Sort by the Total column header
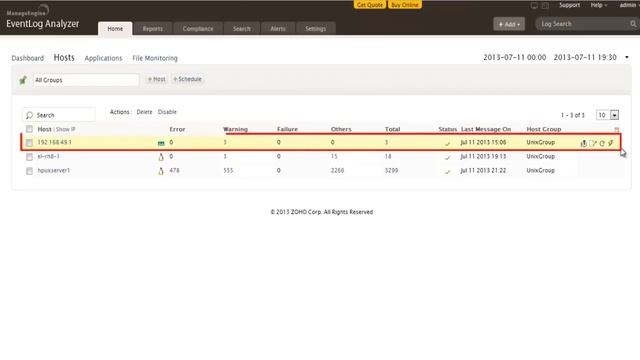The image size is (640, 360). coord(392,129)
